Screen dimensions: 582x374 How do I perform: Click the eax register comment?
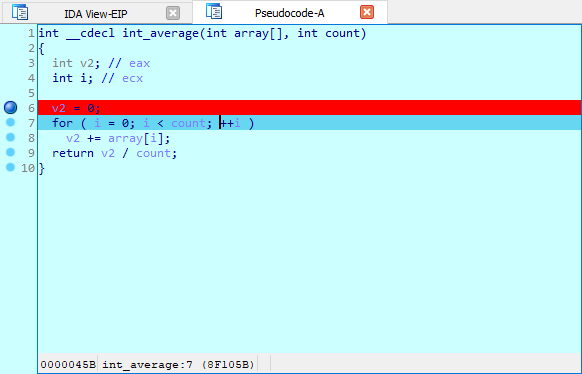(140, 63)
